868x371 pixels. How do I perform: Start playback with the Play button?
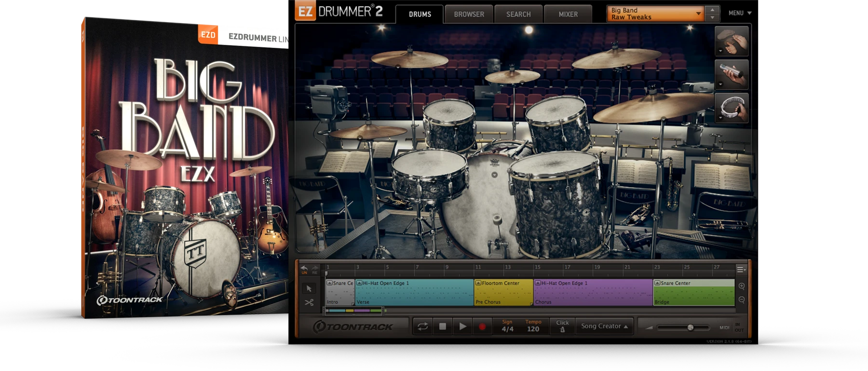[462, 327]
